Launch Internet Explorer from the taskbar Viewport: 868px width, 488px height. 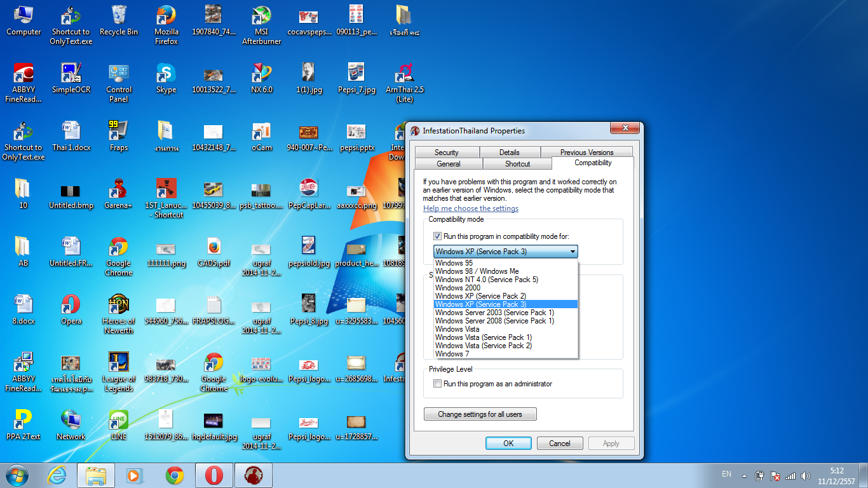(57, 475)
